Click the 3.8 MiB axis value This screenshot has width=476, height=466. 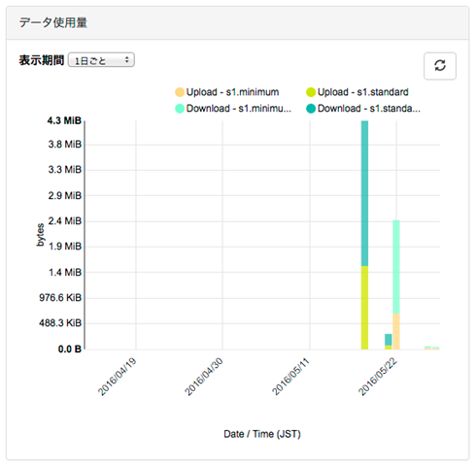(x=65, y=145)
